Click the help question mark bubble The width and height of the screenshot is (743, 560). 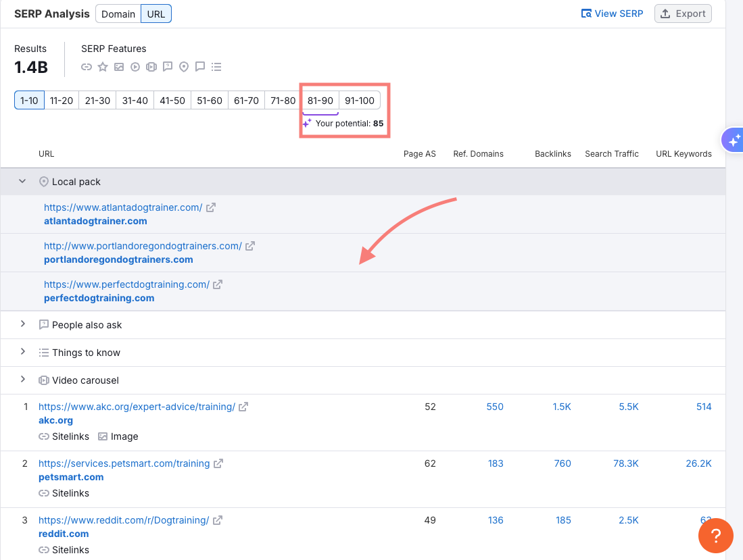pyautogui.click(x=715, y=535)
